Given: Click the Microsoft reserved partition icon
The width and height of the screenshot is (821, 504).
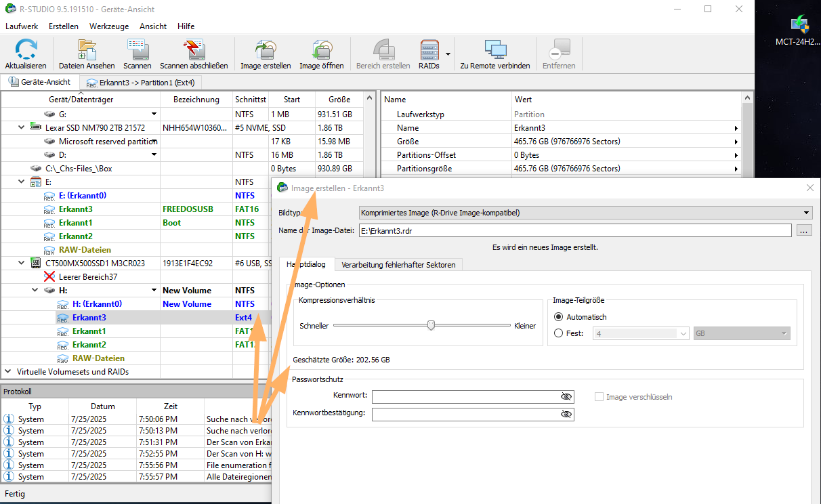Looking at the screenshot, I should point(49,141).
